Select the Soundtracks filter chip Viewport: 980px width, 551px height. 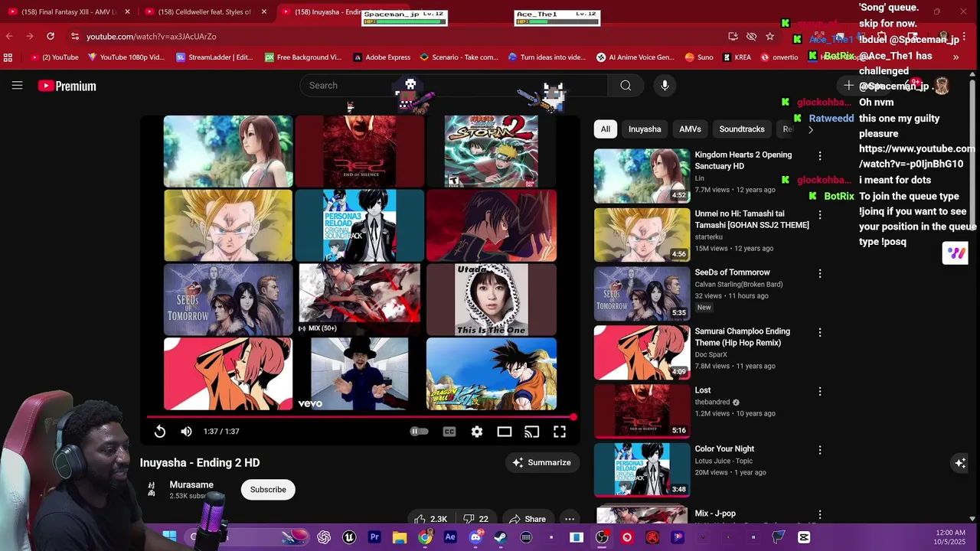tap(742, 129)
